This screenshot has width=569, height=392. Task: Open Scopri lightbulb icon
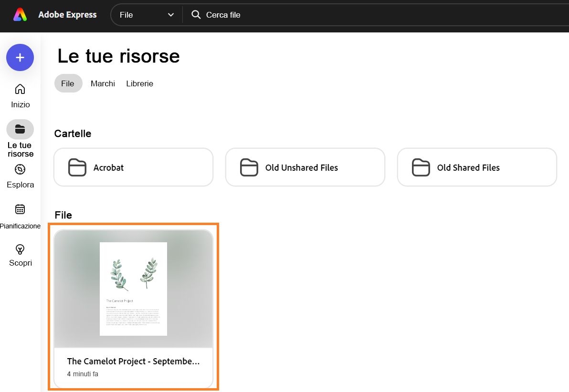[x=20, y=249]
